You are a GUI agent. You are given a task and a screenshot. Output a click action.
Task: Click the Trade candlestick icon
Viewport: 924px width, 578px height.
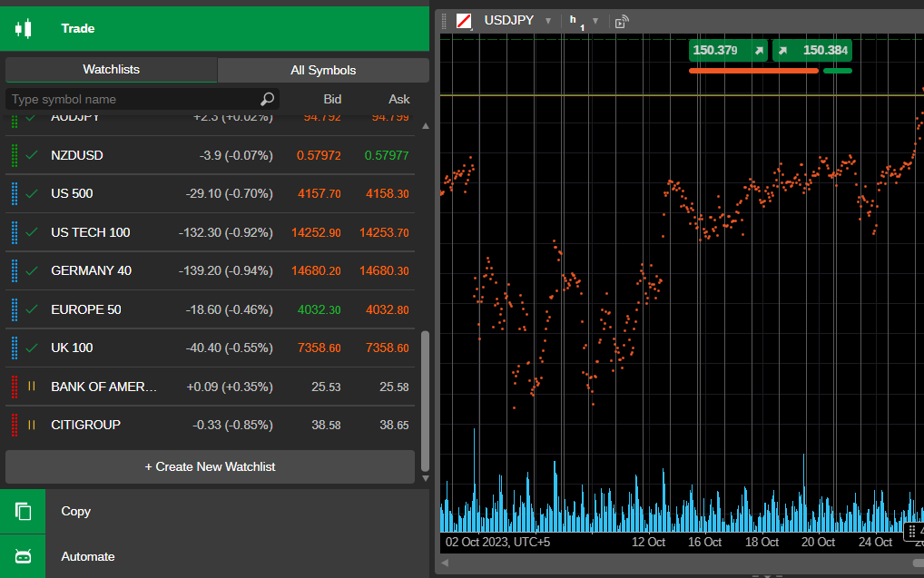pos(24,28)
